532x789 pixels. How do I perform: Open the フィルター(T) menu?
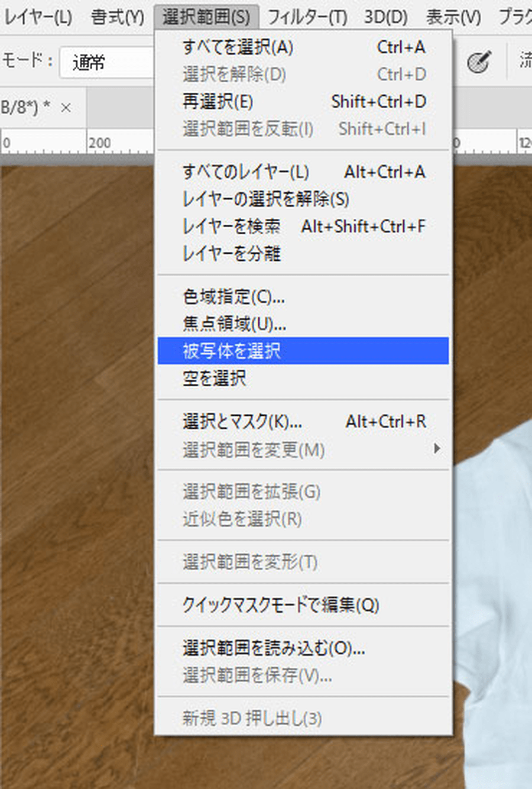click(x=307, y=17)
